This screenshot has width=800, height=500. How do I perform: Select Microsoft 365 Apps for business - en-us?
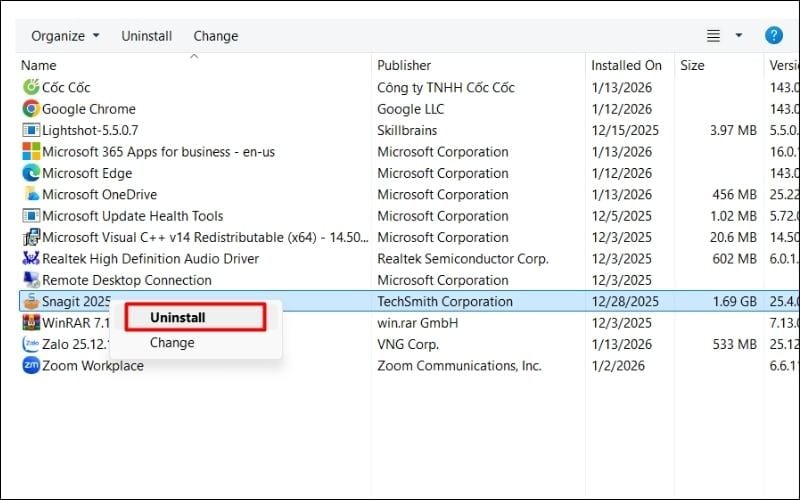click(x=158, y=152)
